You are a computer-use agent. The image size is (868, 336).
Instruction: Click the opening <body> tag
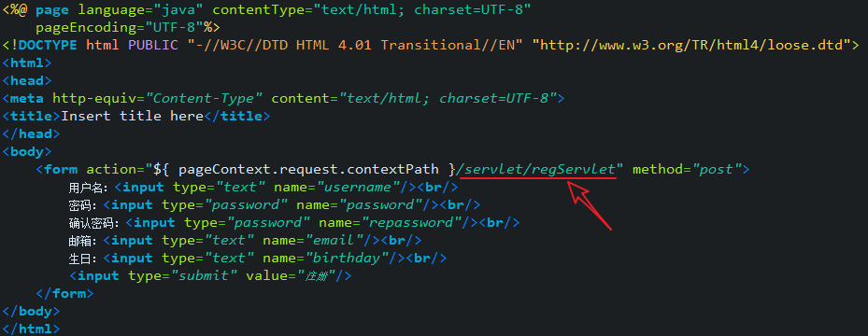click(x=27, y=151)
